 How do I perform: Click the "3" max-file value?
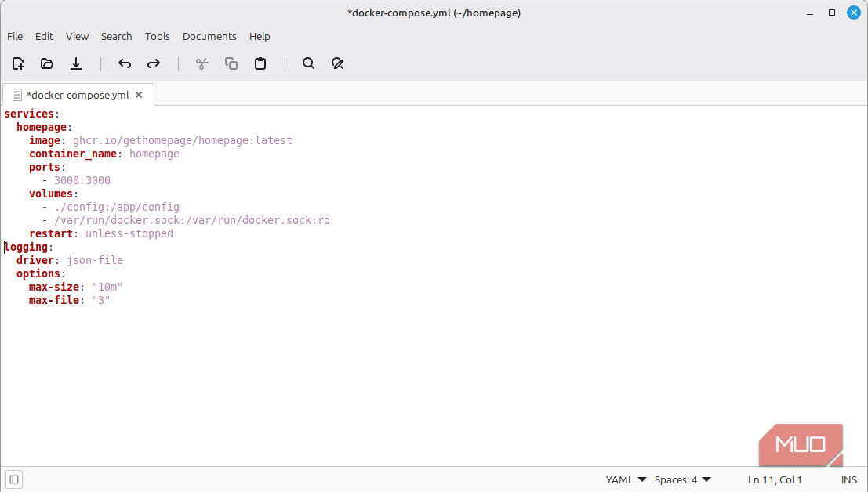tap(100, 299)
